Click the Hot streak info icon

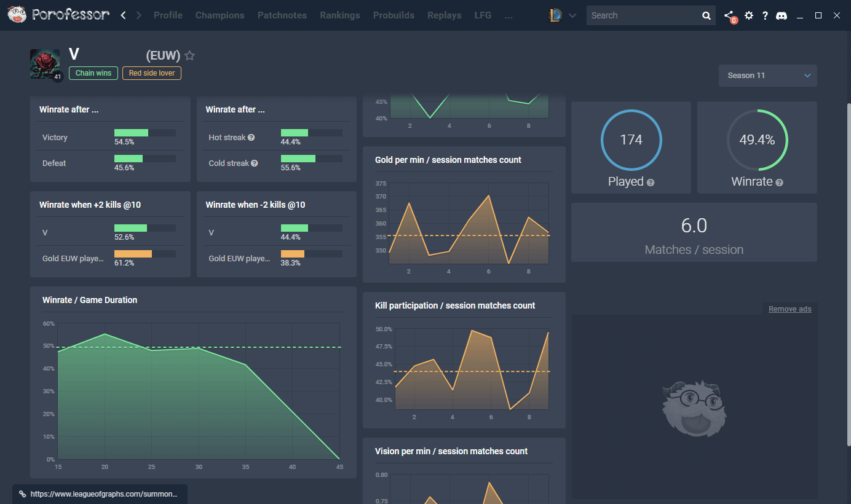[x=251, y=138]
